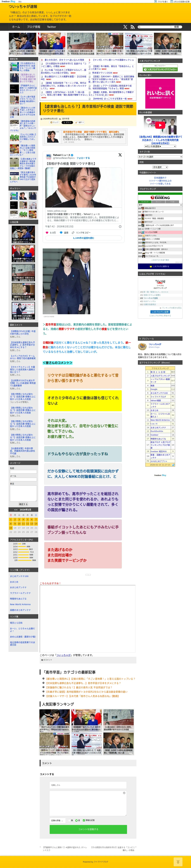Click 晴天とら日和 in the リンク集 sidebar
This screenshot has width=191, height=868.
[x=16, y=623]
